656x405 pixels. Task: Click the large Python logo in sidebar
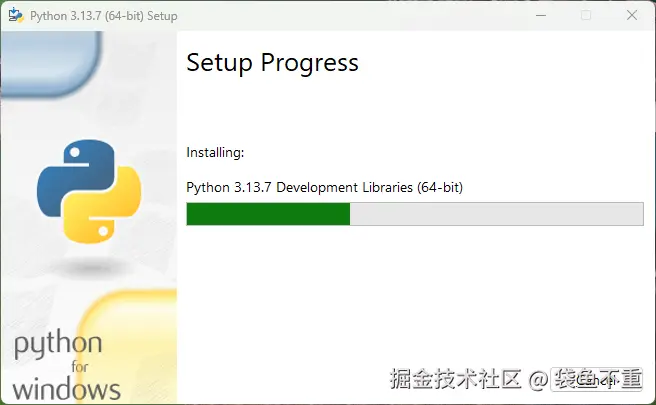pyautogui.click(x=88, y=192)
